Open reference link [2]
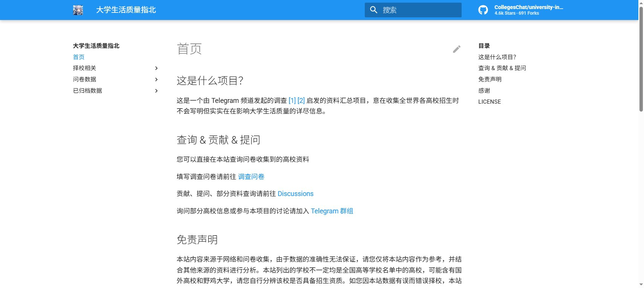Screen dimensions: 644x288 coord(301,101)
